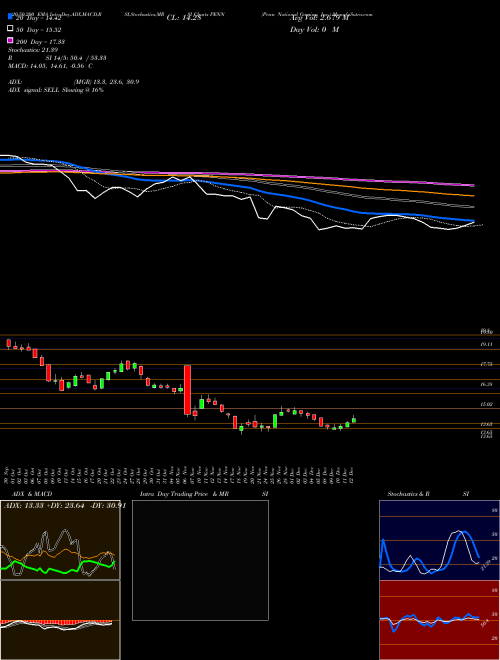Click the 16.28 price axis label
This screenshot has width=500, height=660.
(x=487, y=384)
